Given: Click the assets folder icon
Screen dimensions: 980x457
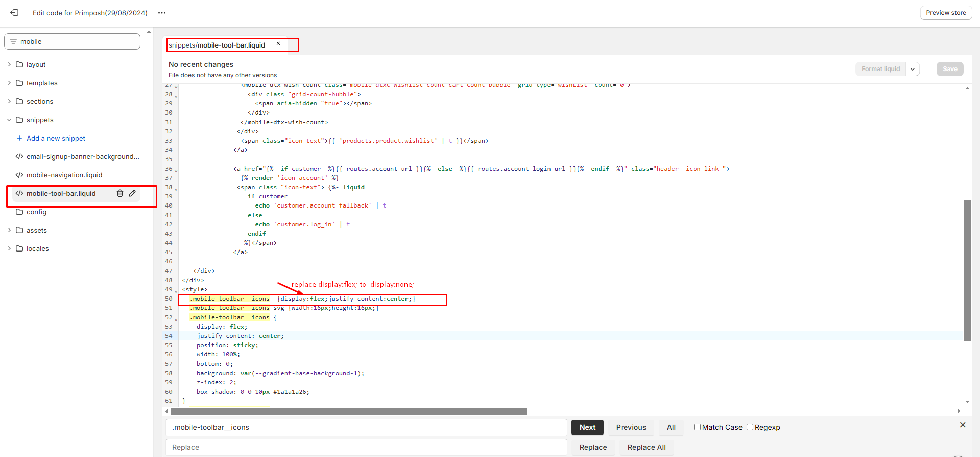Looking at the screenshot, I should 19,230.
